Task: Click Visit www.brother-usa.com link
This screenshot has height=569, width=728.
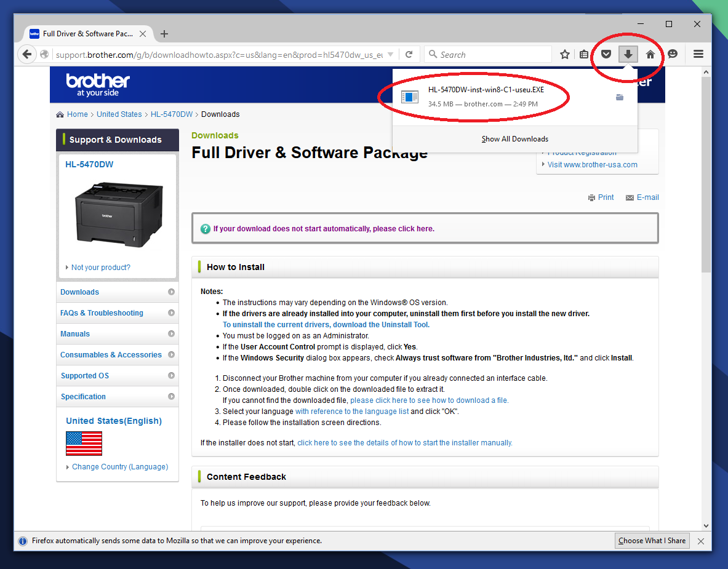Action: (593, 165)
